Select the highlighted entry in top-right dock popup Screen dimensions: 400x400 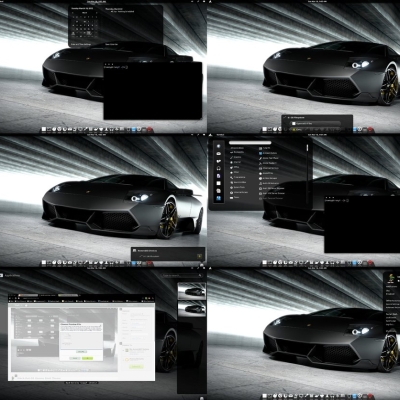tap(315, 123)
